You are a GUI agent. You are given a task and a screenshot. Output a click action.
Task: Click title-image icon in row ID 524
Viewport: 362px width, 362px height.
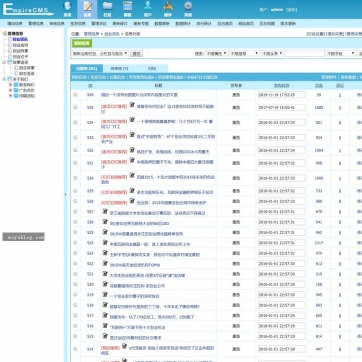point(105,243)
